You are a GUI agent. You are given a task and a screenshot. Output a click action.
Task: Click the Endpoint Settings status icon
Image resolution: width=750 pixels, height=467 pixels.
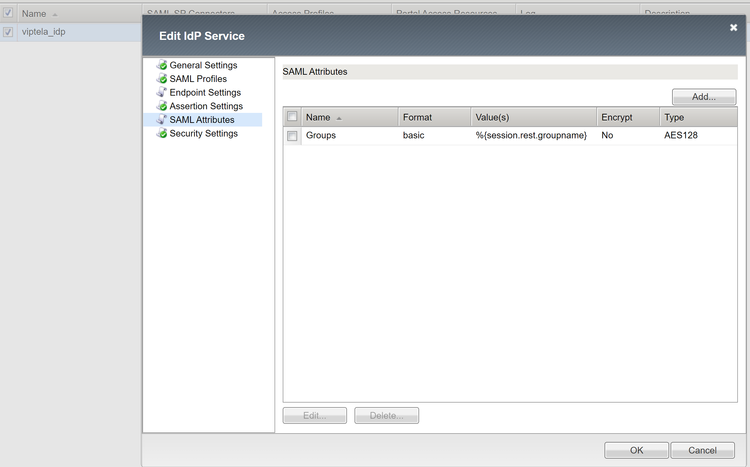pyautogui.click(x=161, y=93)
